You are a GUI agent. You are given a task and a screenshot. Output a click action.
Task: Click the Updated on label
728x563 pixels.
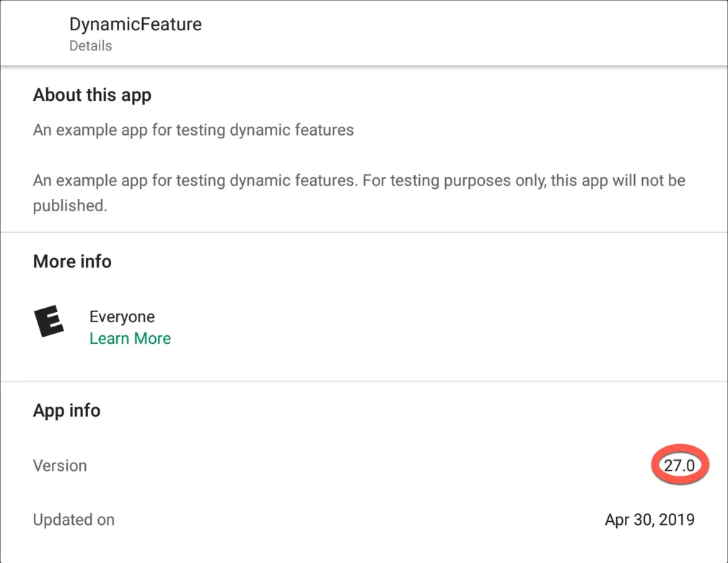[74, 520]
